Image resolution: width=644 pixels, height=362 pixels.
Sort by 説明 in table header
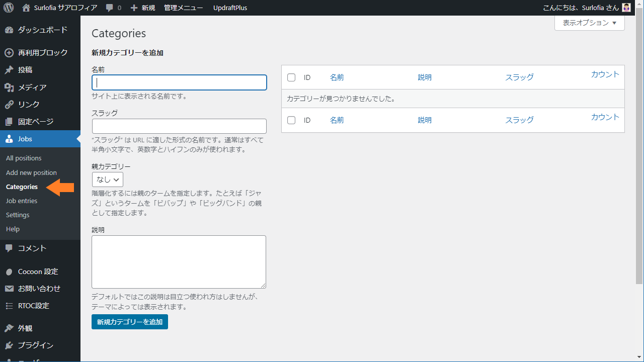(425, 77)
